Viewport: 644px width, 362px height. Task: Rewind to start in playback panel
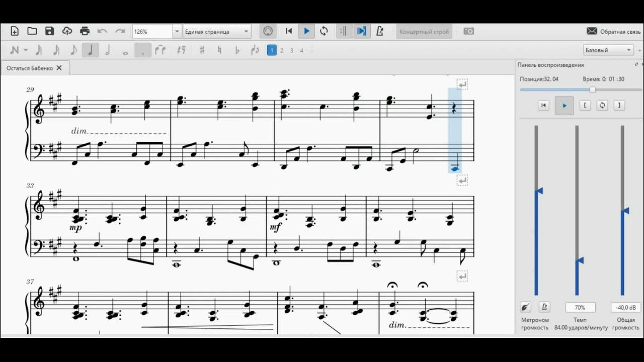(x=543, y=105)
